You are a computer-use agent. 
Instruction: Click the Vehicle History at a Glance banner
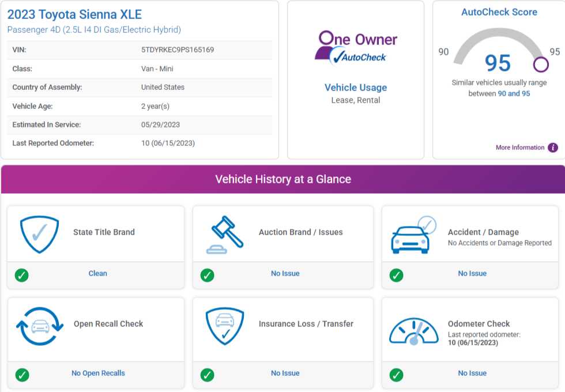[x=282, y=179]
